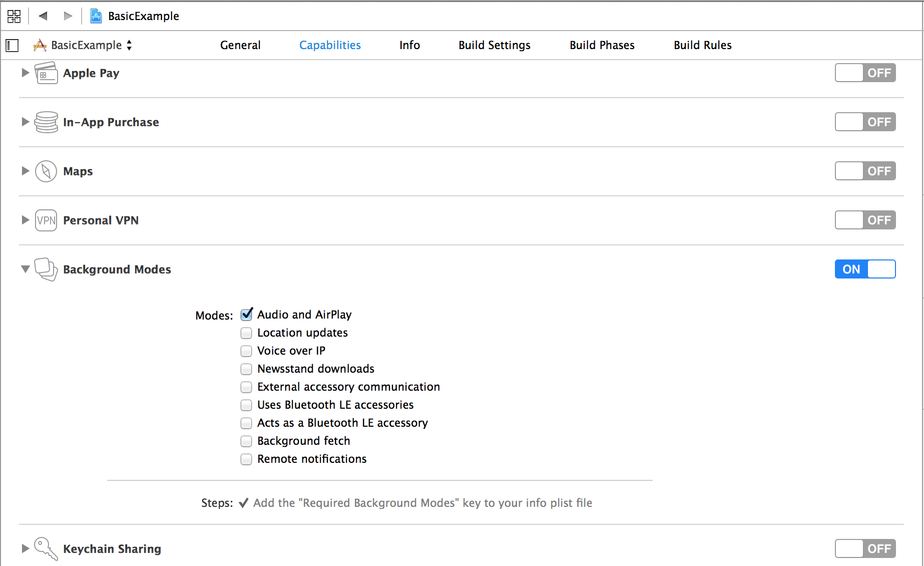Click the Apple Pay card icon
The height and width of the screenshot is (566, 924).
[46, 73]
